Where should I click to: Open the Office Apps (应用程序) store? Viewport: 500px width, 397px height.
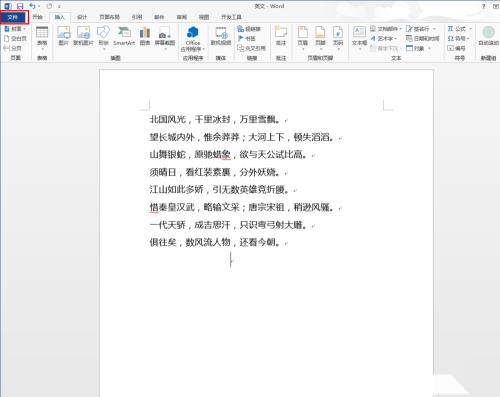pos(193,39)
